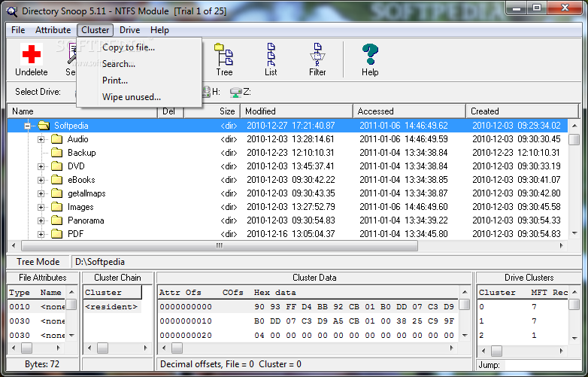This screenshot has width=588, height=377.
Task: Open the Attribute menu
Action: point(53,30)
